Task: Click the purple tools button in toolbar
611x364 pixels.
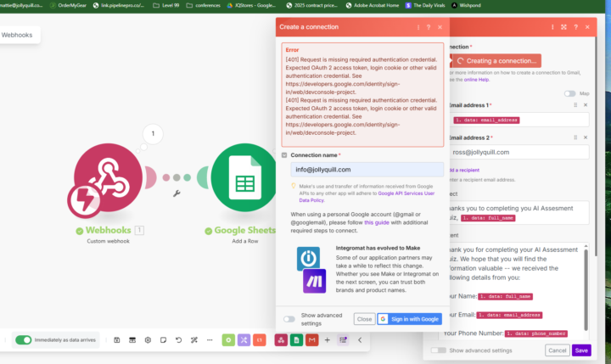Action: 244,340
